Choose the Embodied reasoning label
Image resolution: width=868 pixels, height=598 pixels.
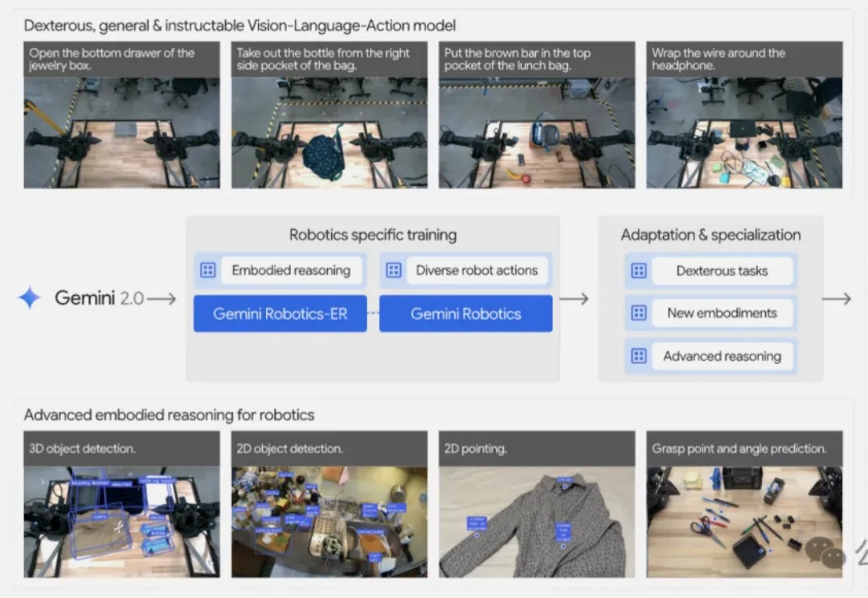click(x=291, y=270)
